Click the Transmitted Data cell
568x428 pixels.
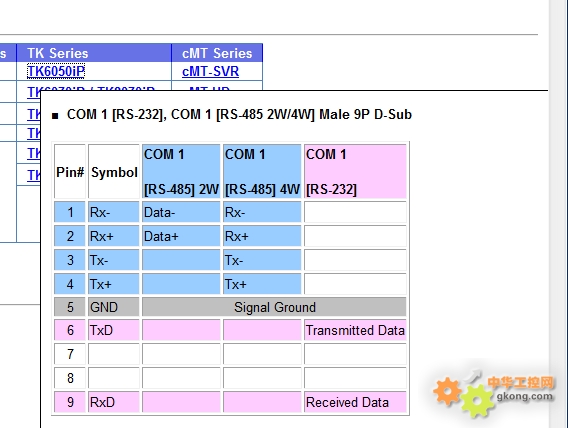point(355,330)
